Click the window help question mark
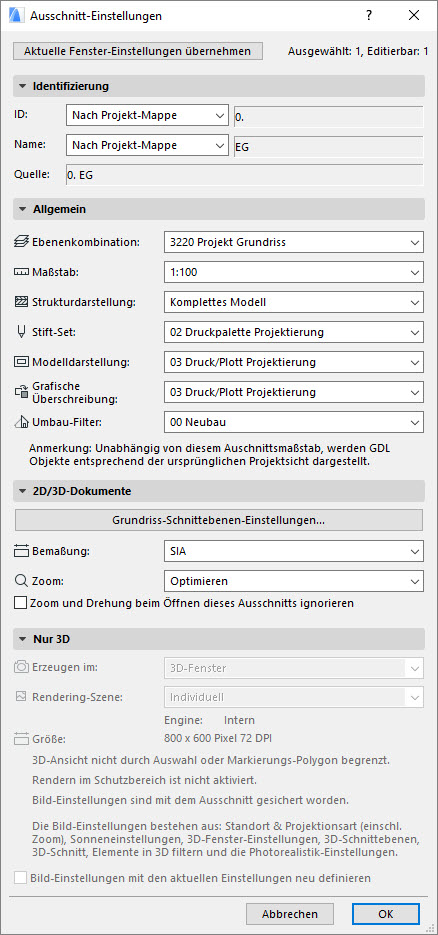Screen dimensions: 438x935 pos(369,16)
